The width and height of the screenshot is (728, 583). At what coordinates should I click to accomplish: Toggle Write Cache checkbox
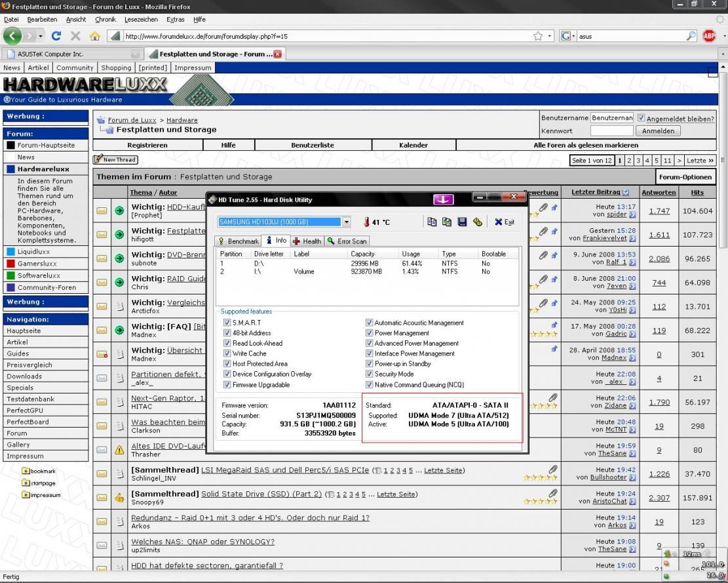click(x=227, y=353)
